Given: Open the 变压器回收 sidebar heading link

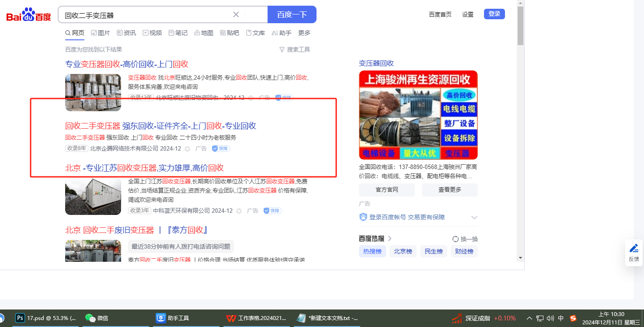Looking at the screenshot, I should click(376, 63).
